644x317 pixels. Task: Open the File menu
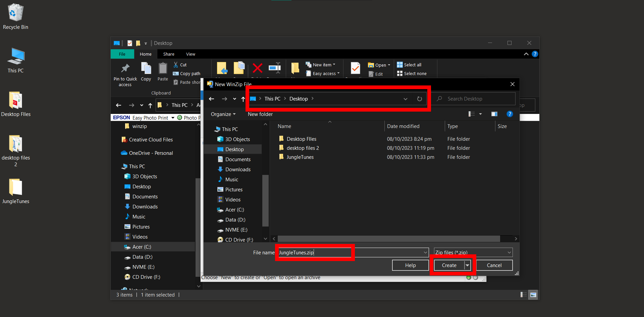pyautogui.click(x=122, y=54)
